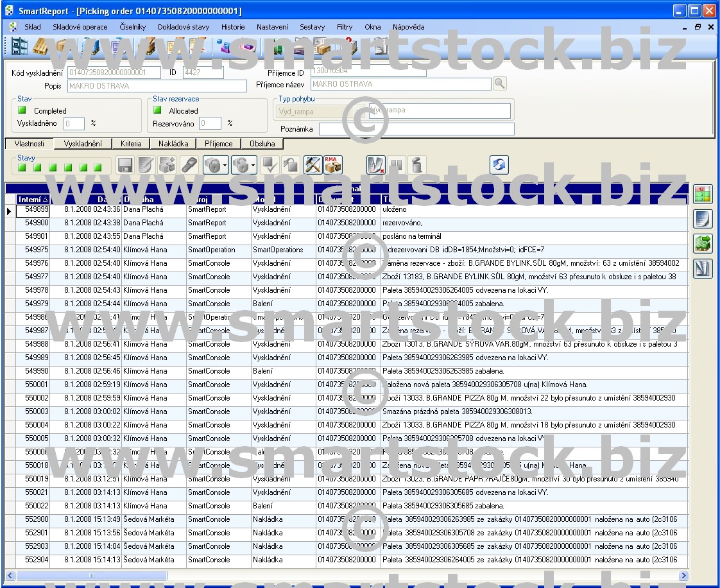The image size is (720, 588).
Task: Click the green pallet export arrow icon
Action: tap(703, 243)
